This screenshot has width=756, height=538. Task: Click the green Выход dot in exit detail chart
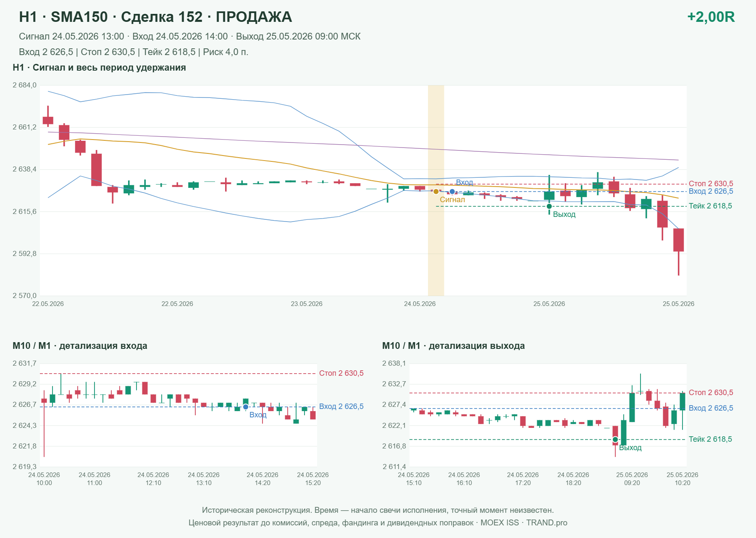coord(615,440)
